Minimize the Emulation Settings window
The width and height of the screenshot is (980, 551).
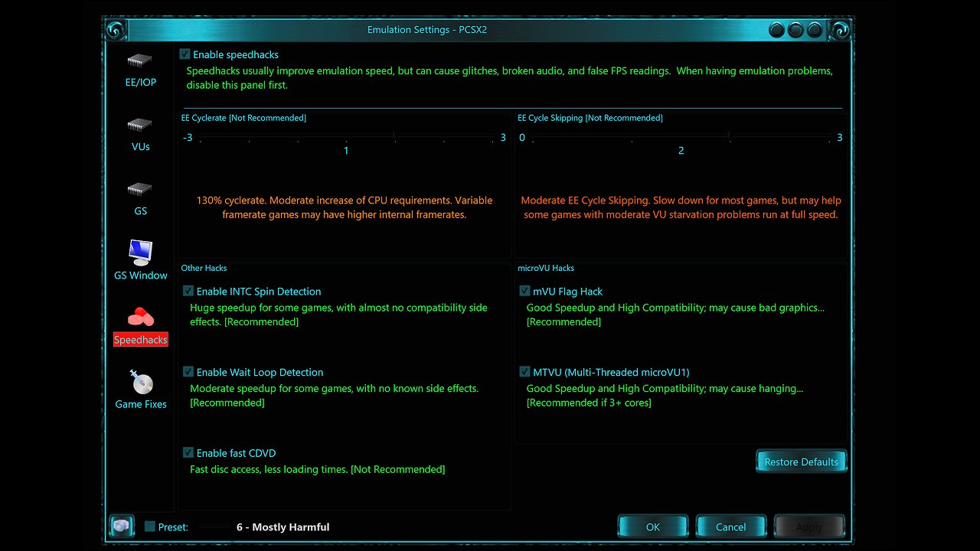pos(777,30)
